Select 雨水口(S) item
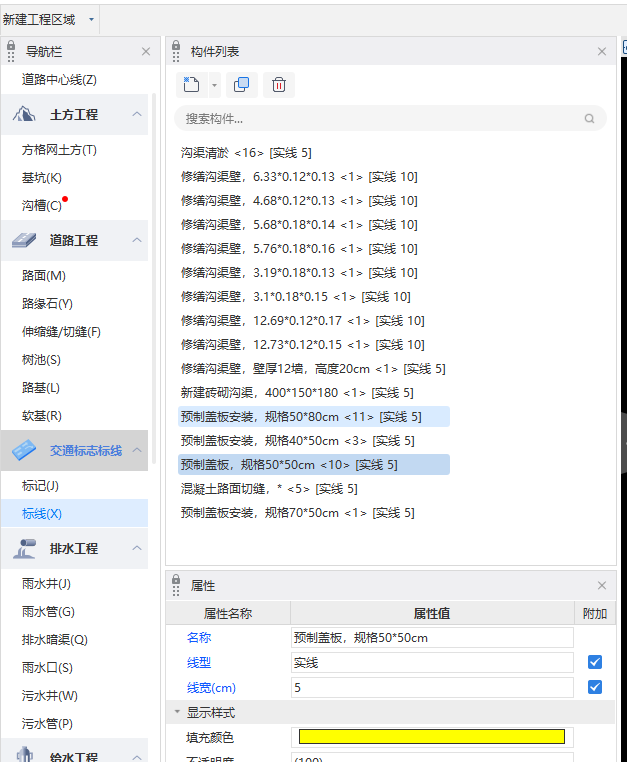Viewport: 627px width, 762px height. [x=47, y=668]
